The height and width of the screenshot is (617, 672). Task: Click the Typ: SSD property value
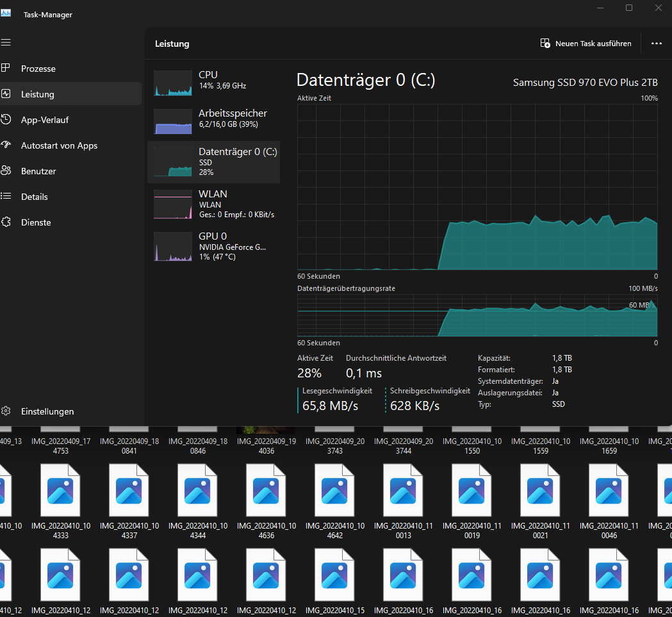click(x=559, y=404)
